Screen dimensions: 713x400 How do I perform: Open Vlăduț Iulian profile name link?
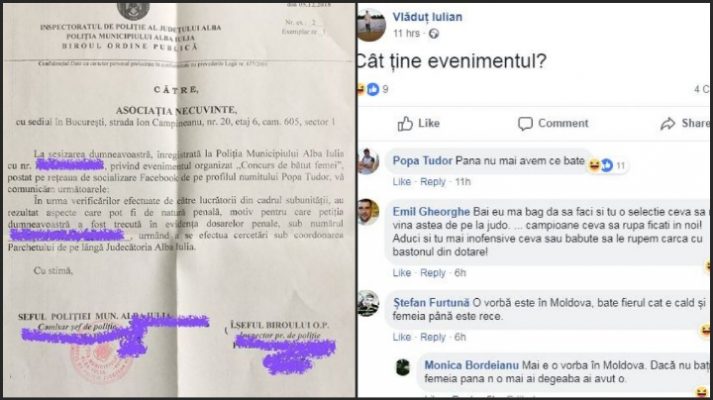[x=427, y=17]
